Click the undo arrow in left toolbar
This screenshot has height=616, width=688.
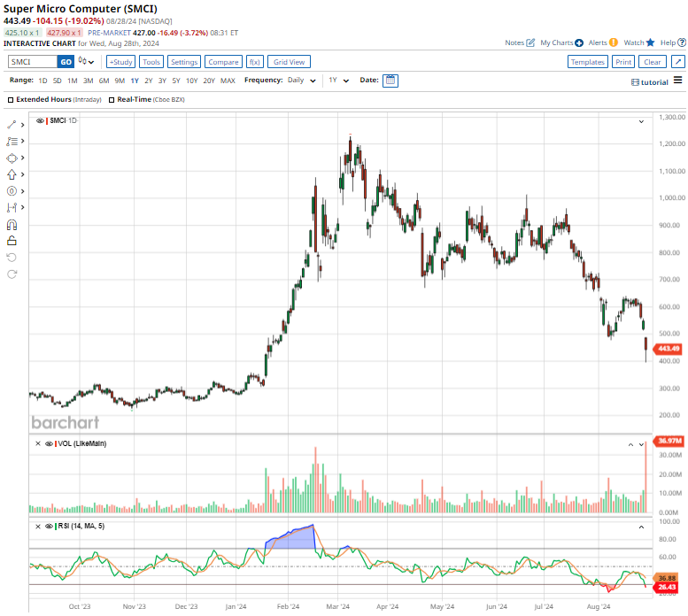click(12, 257)
